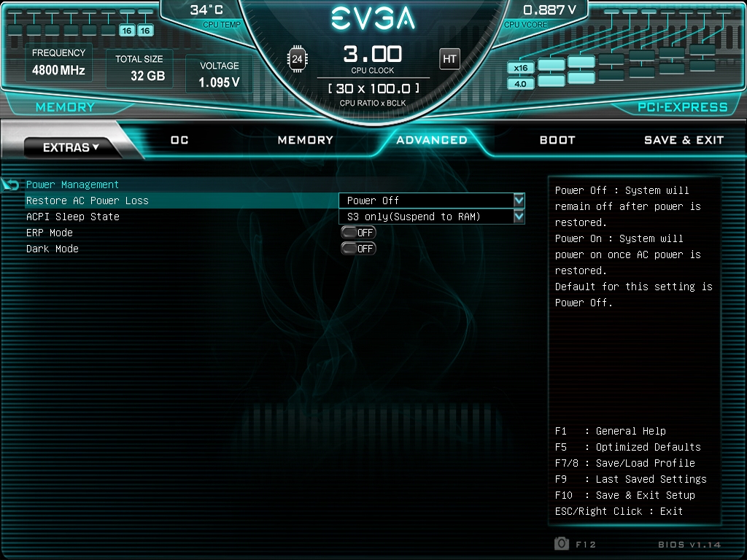Click the Power Management header to go back

pos(72,184)
